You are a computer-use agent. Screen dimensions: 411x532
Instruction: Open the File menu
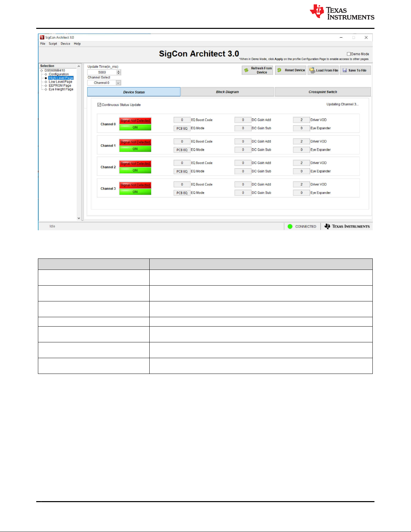(43, 44)
